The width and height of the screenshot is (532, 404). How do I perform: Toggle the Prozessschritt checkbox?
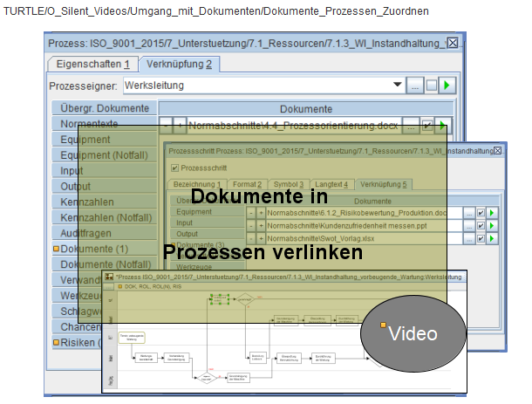[x=174, y=168]
